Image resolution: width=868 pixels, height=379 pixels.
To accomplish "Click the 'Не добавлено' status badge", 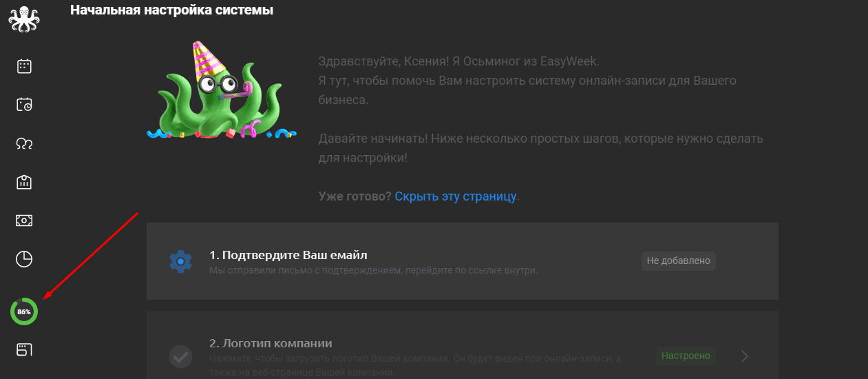I will point(679,261).
